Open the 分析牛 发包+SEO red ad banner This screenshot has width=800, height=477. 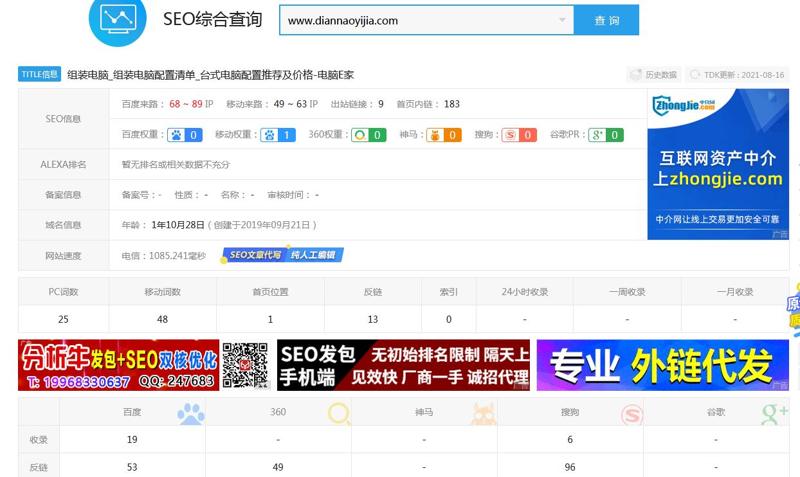(118, 365)
